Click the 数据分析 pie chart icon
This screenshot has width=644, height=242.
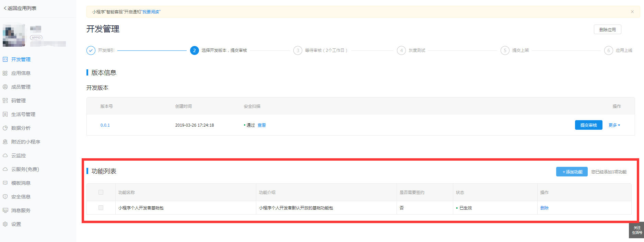point(5,128)
